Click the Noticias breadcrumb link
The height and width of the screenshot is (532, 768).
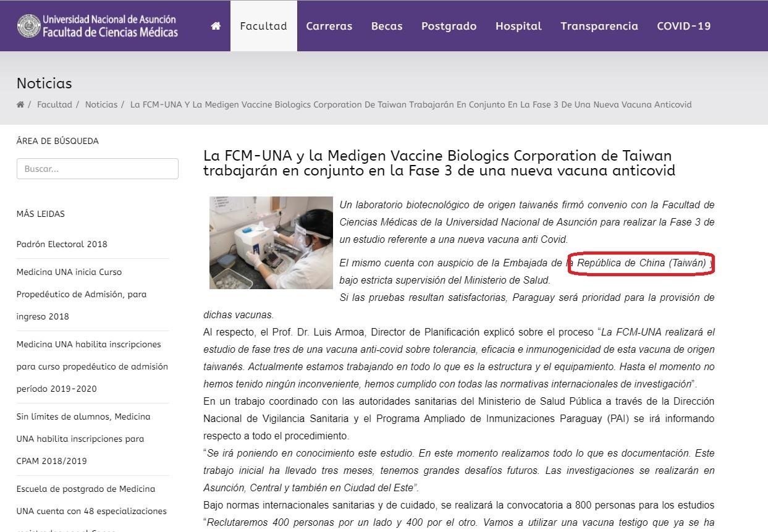(101, 104)
